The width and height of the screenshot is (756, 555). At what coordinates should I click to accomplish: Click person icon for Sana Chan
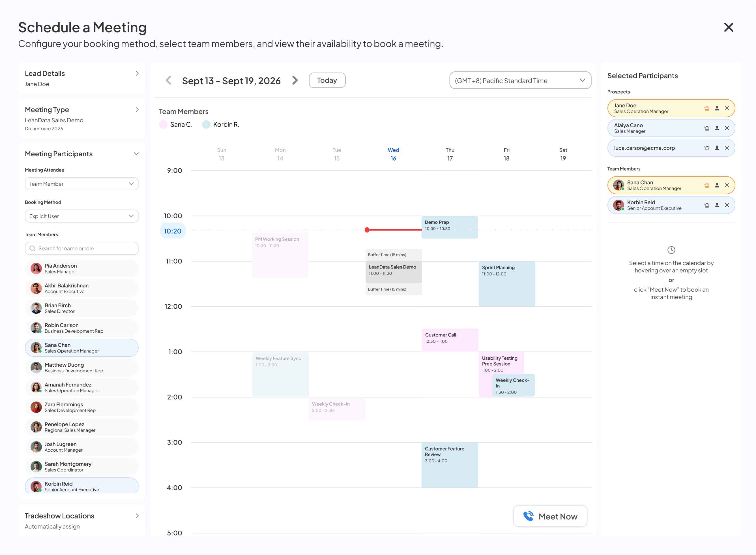coord(717,185)
